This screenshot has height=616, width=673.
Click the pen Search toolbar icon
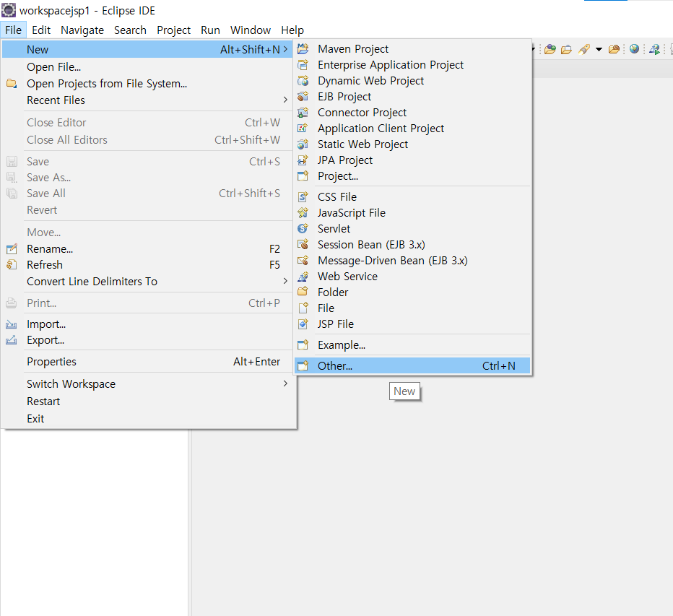(583, 49)
